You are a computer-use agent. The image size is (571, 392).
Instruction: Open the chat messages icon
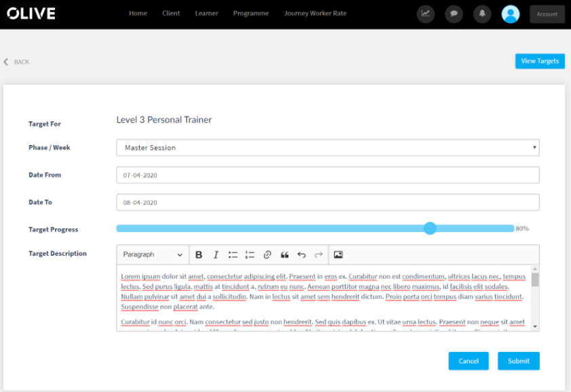click(x=454, y=14)
